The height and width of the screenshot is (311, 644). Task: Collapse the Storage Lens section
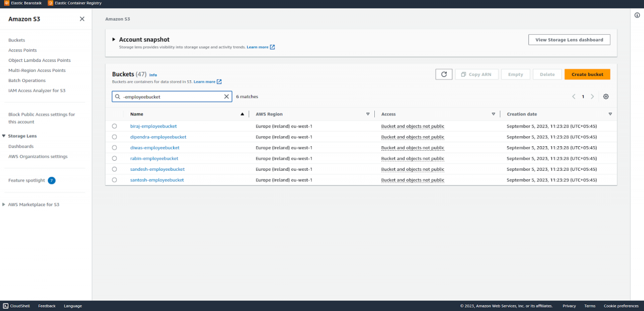(5, 135)
